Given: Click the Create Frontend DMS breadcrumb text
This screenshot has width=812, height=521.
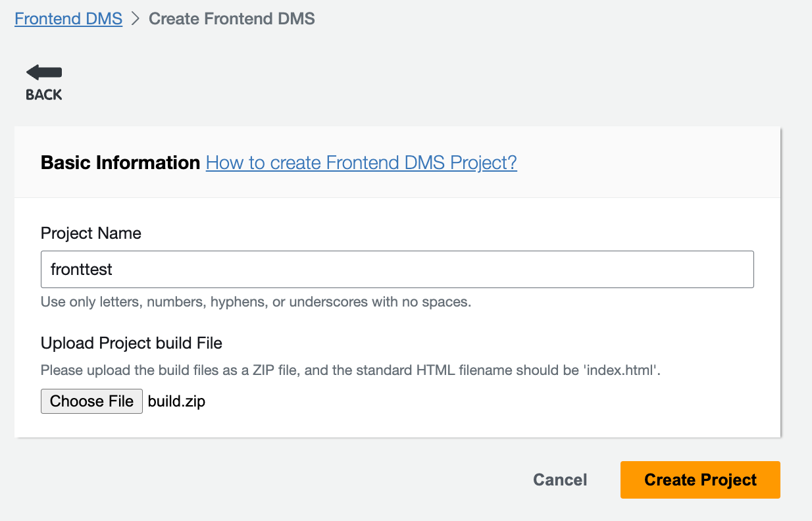Looking at the screenshot, I should (232, 18).
